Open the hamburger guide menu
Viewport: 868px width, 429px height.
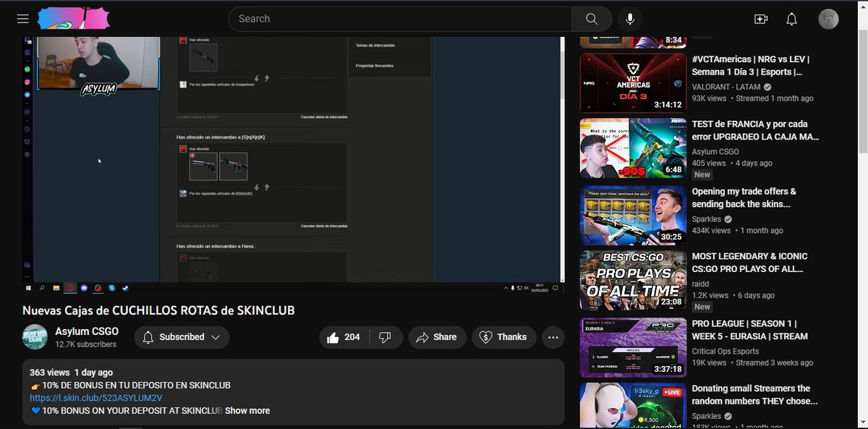23,19
